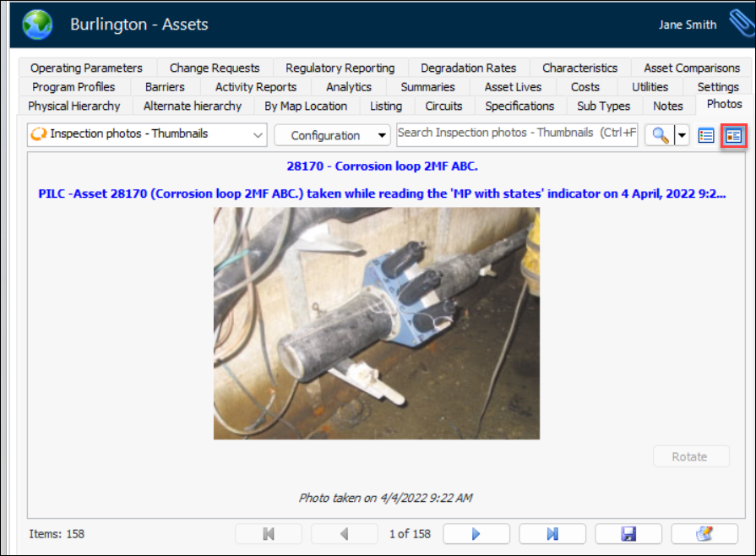The height and width of the screenshot is (556, 756).
Task: Expand search options dropdown arrow
Action: click(x=681, y=135)
